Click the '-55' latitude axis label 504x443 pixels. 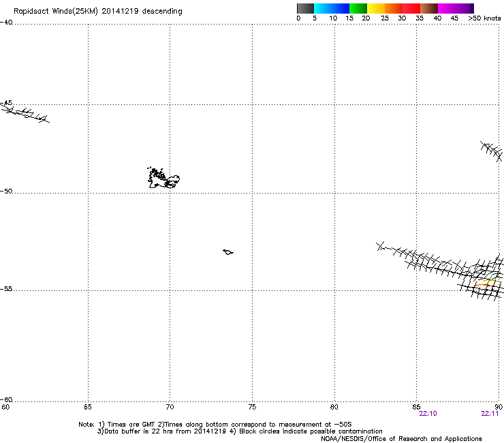pos(6,289)
